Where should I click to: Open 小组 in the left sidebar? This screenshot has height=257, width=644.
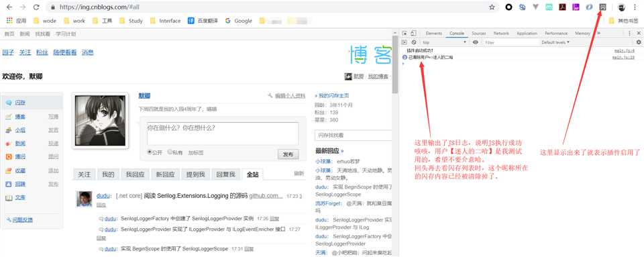pyautogui.click(x=20, y=130)
